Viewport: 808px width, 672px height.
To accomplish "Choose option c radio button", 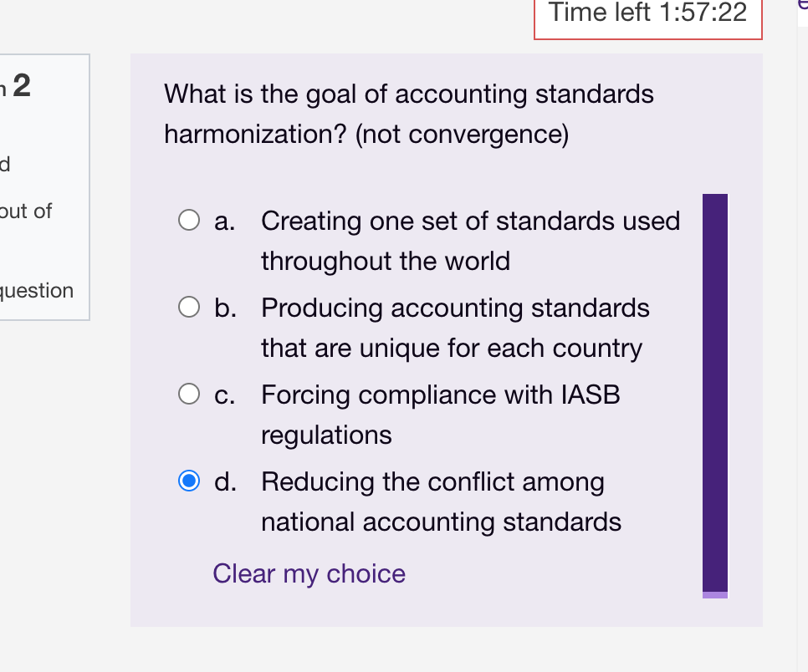I will 189,394.
